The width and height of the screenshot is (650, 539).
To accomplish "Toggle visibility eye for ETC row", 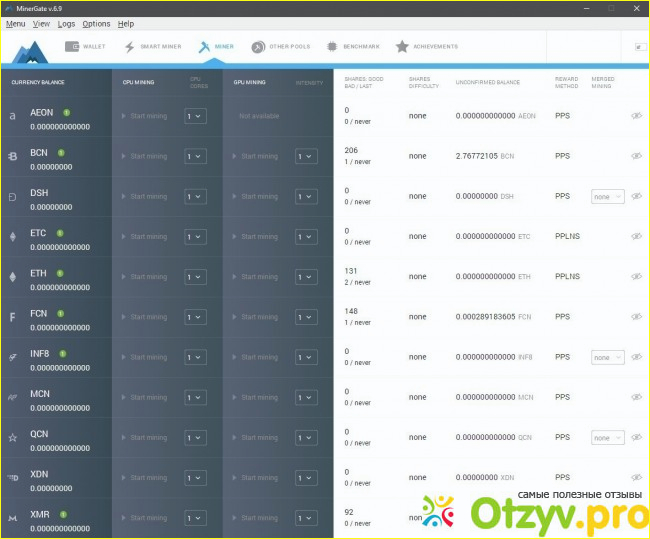I will (x=636, y=236).
